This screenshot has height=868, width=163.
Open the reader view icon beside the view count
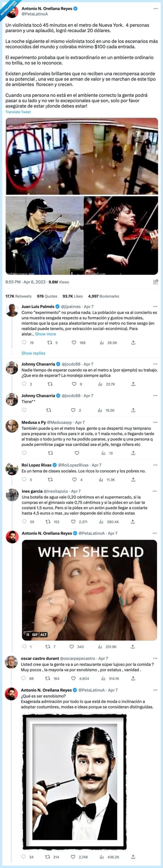coord(155,282)
